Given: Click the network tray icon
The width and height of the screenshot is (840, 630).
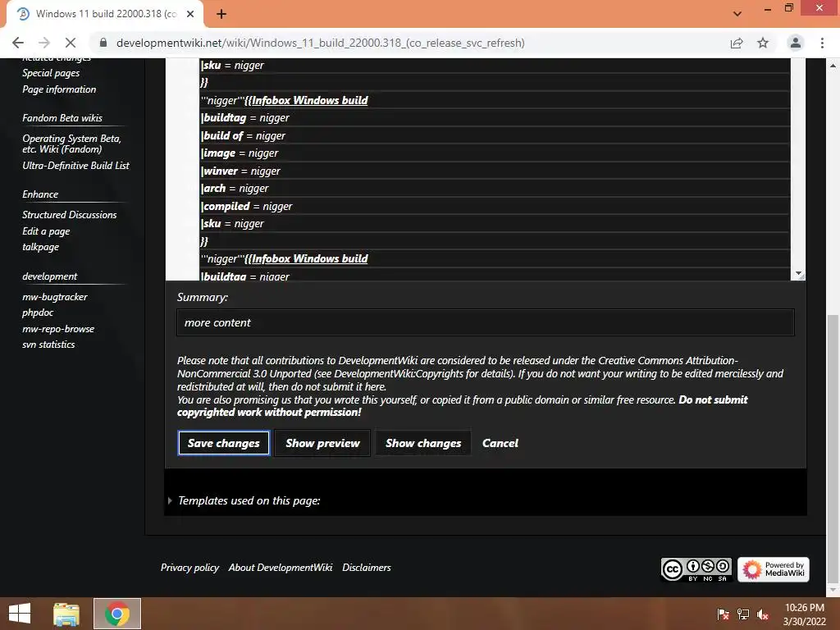Looking at the screenshot, I should point(743,614).
